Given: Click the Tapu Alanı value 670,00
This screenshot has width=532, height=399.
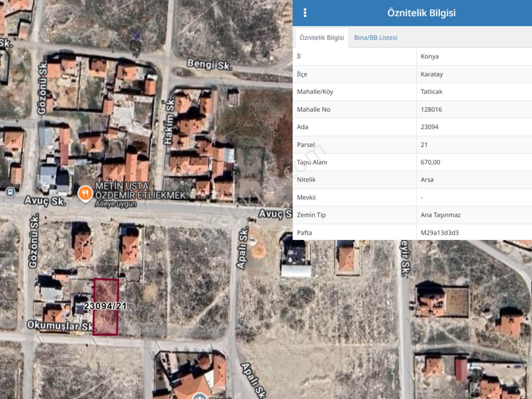Looking at the screenshot, I should (x=430, y=162).
